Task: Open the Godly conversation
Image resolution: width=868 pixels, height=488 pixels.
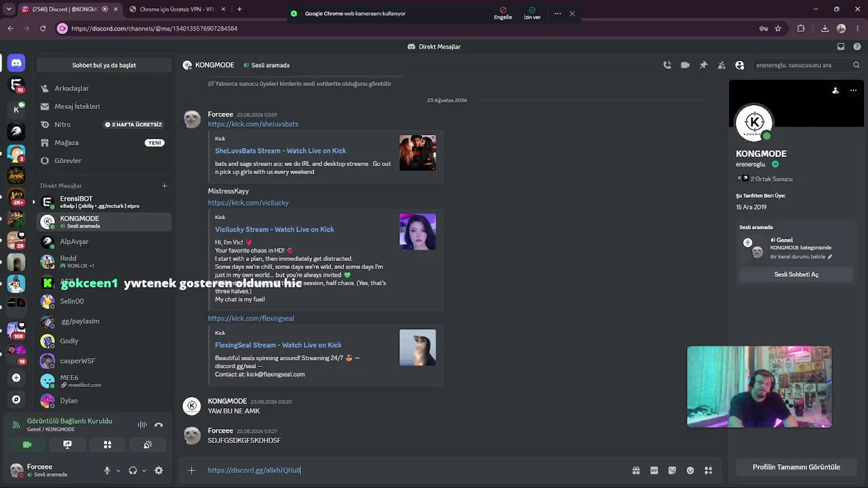Action: tap(104, 341)
